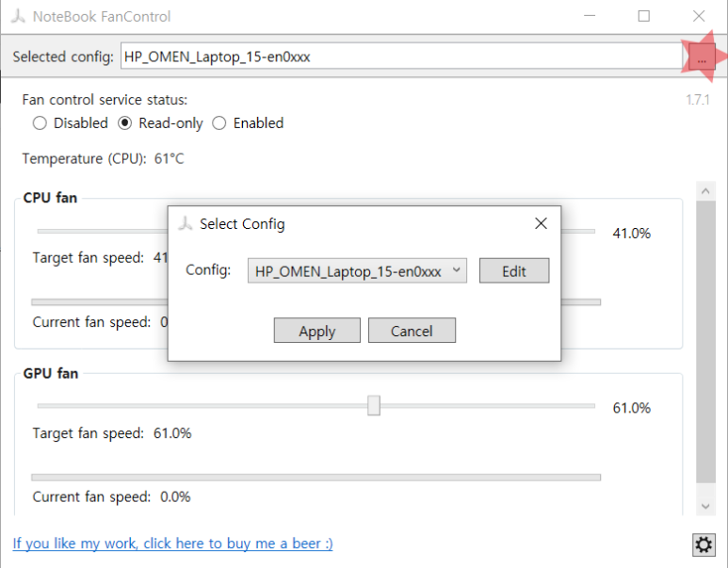Click the scroll down arrow
The width and height of the screenshot is (728, 568).
[x=705, y=506]
